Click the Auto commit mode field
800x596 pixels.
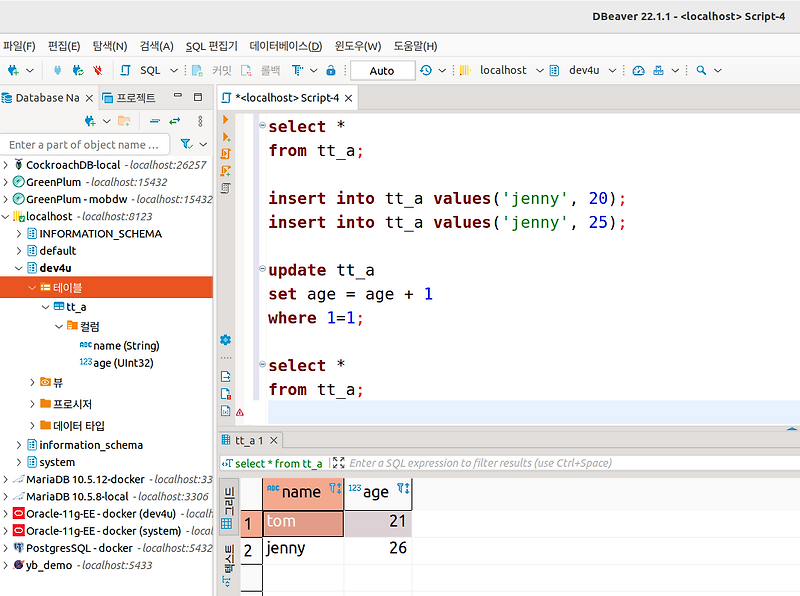(382, 70)
